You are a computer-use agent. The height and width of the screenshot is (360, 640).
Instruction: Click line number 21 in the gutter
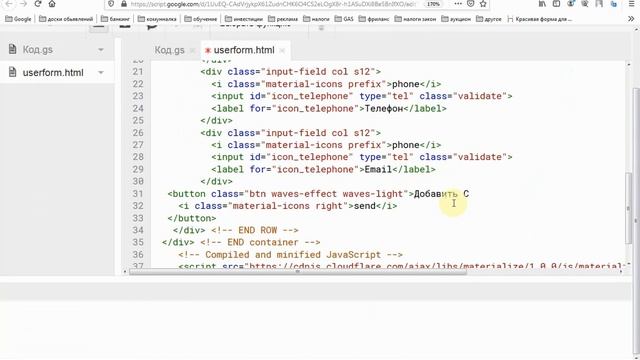coord(138,72)
